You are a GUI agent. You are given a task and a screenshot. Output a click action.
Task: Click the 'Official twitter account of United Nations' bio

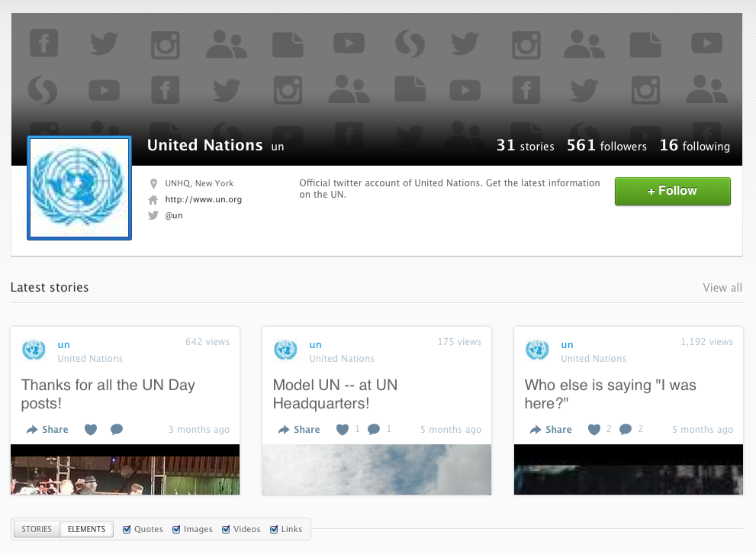pyautogui.click(x=449, y=189)
